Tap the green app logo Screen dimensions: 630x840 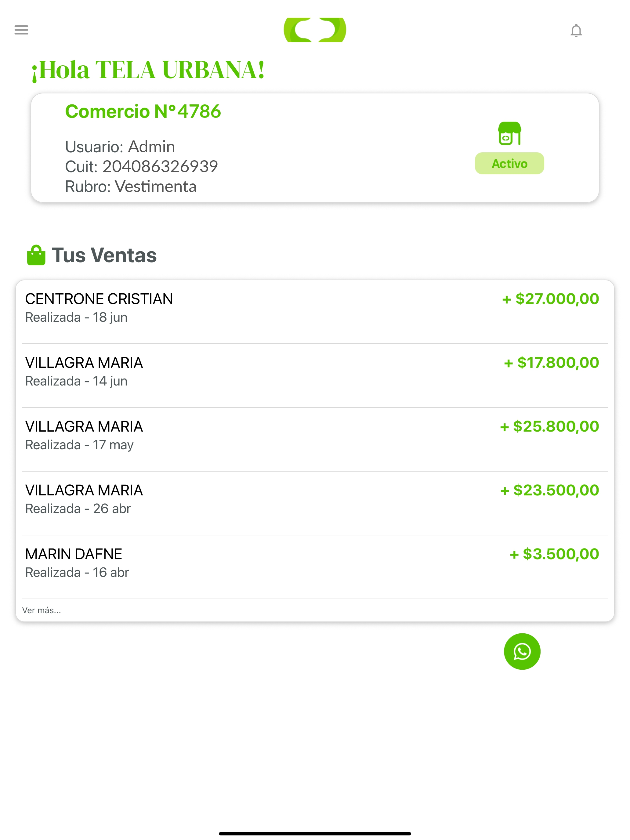coord(315,30)
